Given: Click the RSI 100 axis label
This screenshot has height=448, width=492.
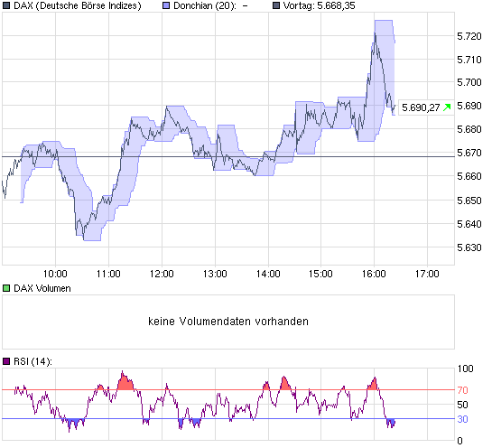Looking at the screenshot, I should 465,369.
